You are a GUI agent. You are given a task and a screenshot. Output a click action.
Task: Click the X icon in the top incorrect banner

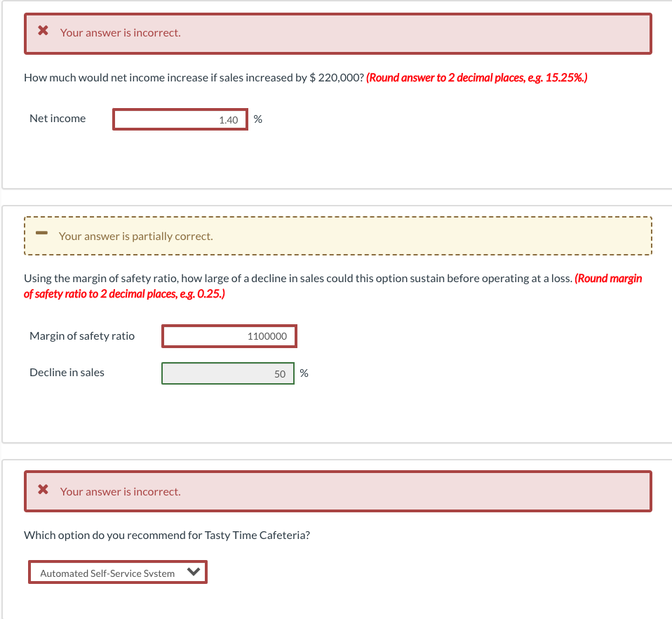[43, 30]
